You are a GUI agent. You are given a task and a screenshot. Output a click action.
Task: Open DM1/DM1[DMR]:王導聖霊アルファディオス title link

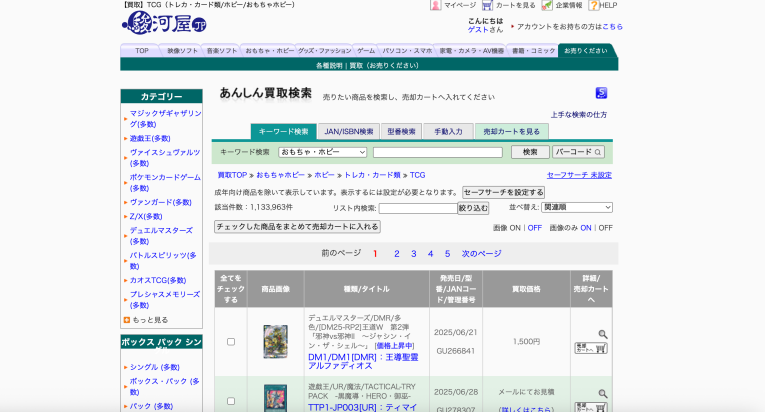(363, 362)
